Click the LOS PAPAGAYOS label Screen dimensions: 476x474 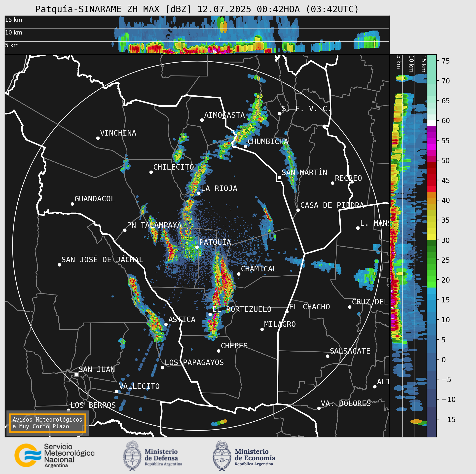(x=194, y=363)
